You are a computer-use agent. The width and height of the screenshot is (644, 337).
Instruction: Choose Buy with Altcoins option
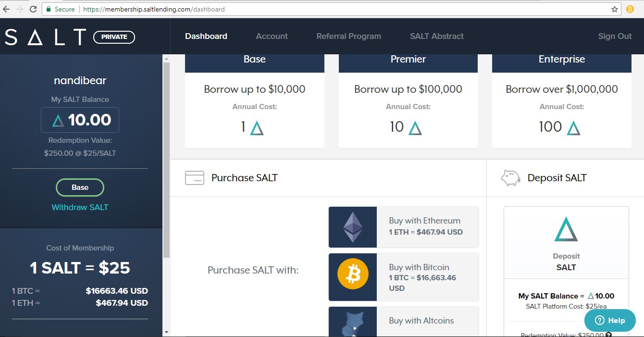404,322
